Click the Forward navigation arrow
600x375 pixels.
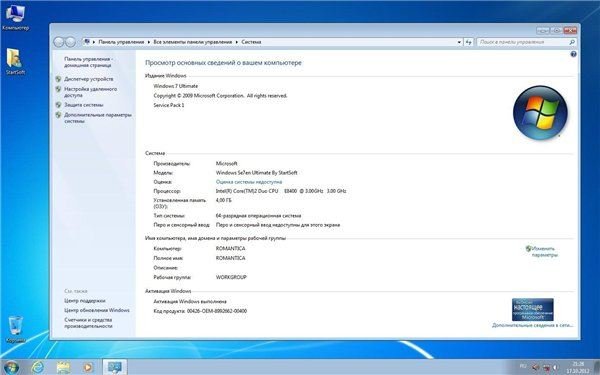point(70,42)
